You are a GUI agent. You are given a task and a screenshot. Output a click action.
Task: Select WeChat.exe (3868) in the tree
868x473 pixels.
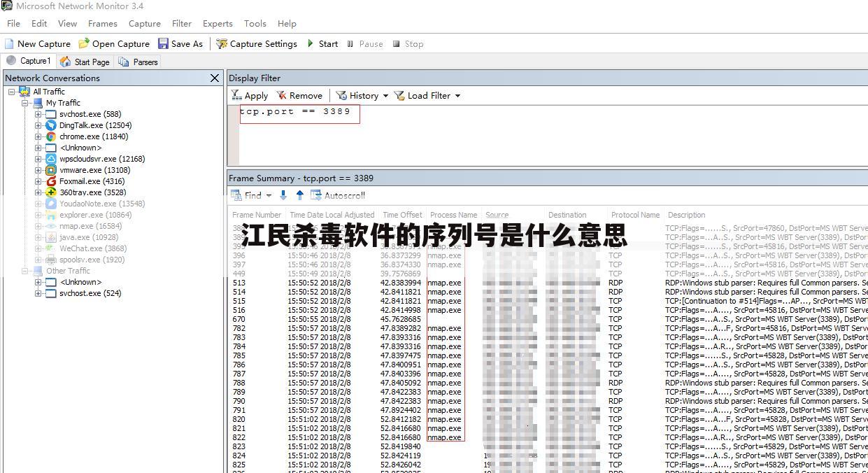(93, 248)
